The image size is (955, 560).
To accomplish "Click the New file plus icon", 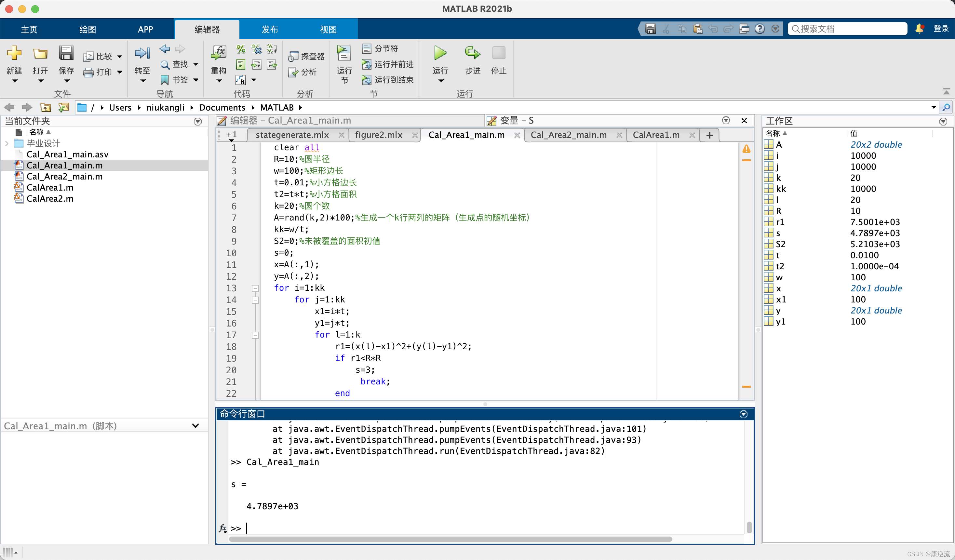I will 14,53.
